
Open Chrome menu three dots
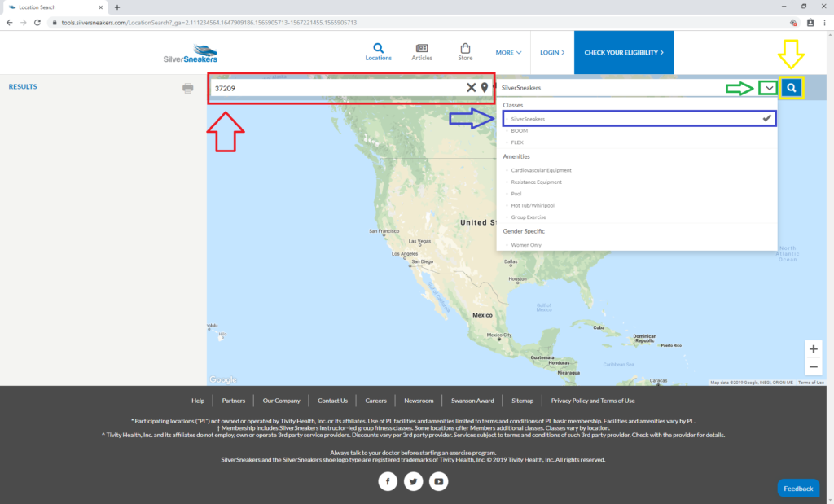[x=824, y=23]
